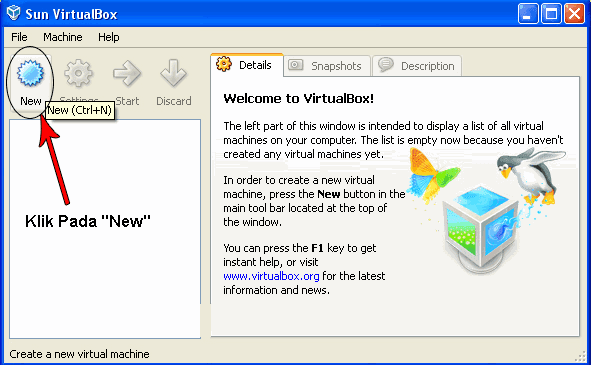Click the Description speech bubble icon
Image resolution: width=591 pixels, height=365 pixels.
[x=386, y=64]
